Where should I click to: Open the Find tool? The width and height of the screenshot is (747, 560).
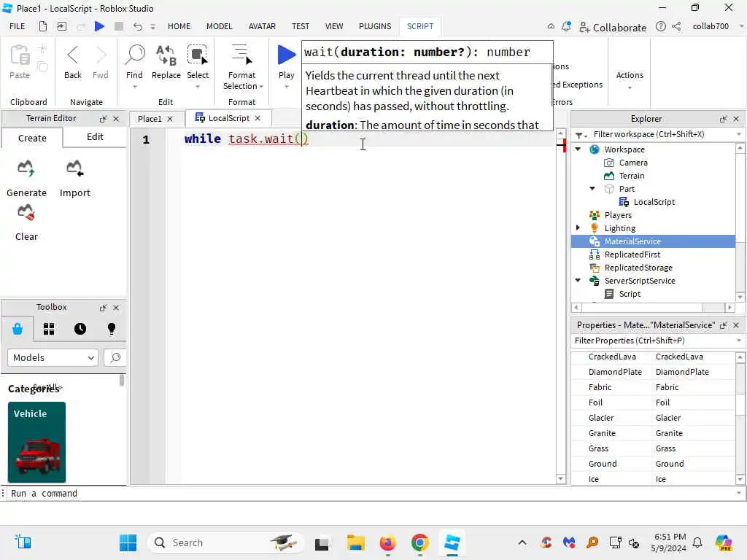tap(135, 55)
